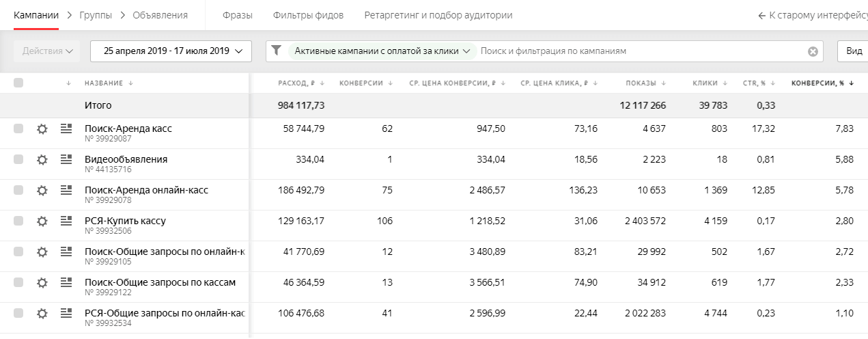Screen dimensions: 868x339
Task: Select the РСЯ-Купить кассу row checkbox
Action: tap(18, 221)
